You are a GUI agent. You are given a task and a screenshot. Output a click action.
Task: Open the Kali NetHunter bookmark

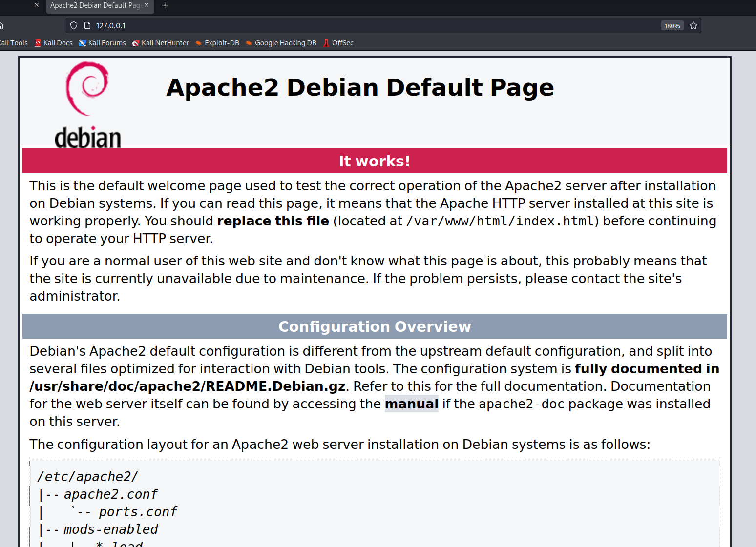click(x=161, y=43)
